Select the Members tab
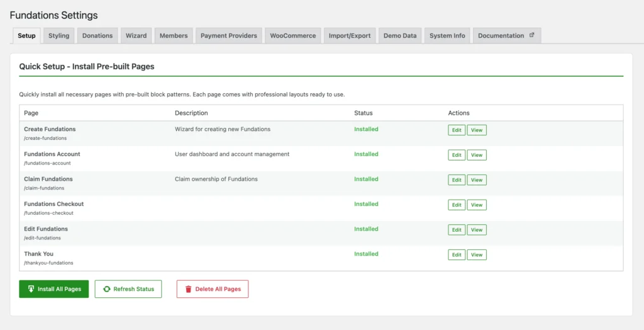The width and height of the screenshot is (644, 330). (174, 35)
